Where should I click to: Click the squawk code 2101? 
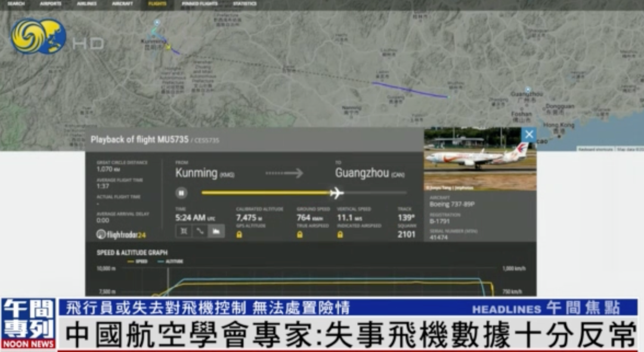click(x=406, y=234)
